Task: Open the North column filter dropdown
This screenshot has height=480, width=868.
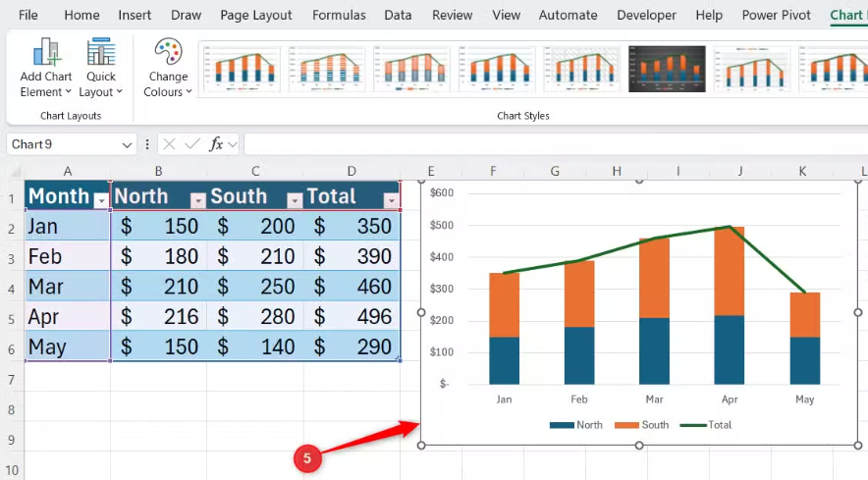Action: (197, 200)
